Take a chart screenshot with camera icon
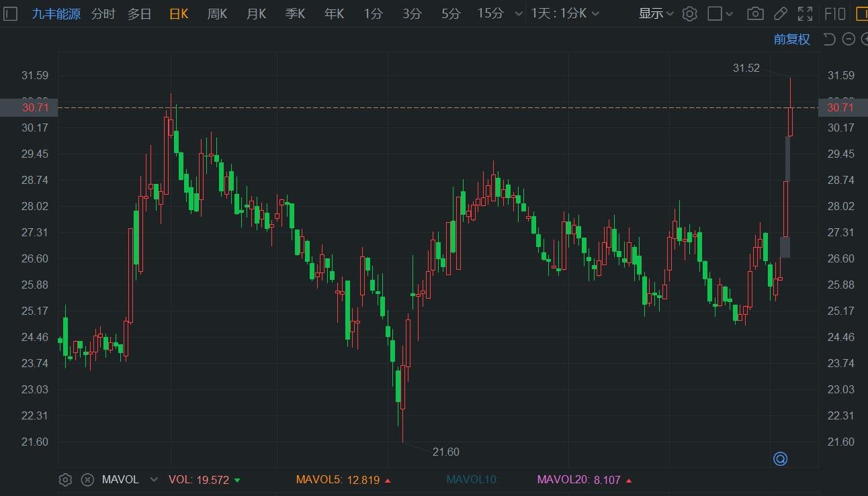Viewport: 868px width, 496px height. [755, 13]
